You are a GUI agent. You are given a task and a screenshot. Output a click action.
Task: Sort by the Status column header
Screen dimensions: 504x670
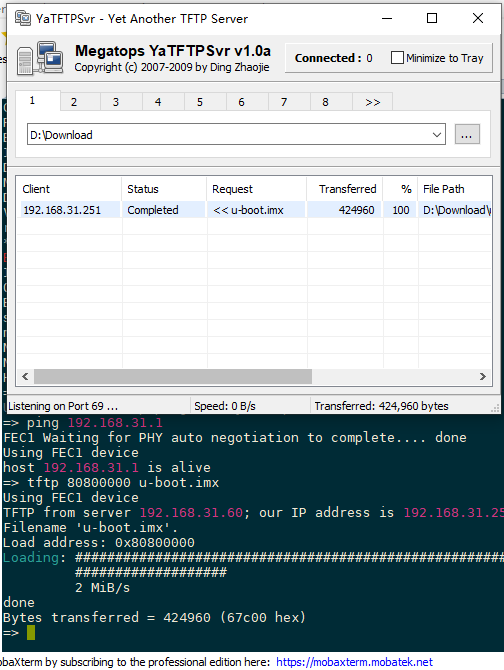pos(164,189)
